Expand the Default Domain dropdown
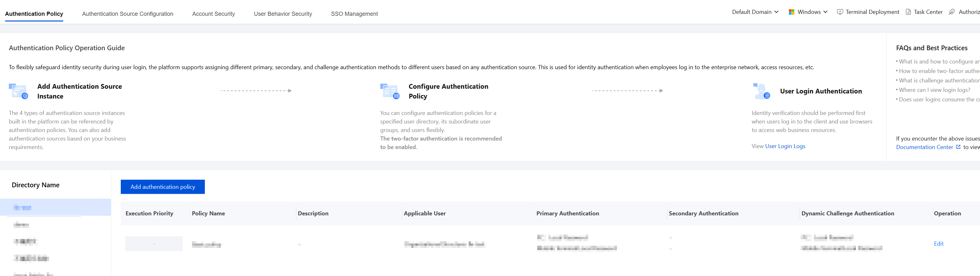The image size is (980, 276). (755, 12)
